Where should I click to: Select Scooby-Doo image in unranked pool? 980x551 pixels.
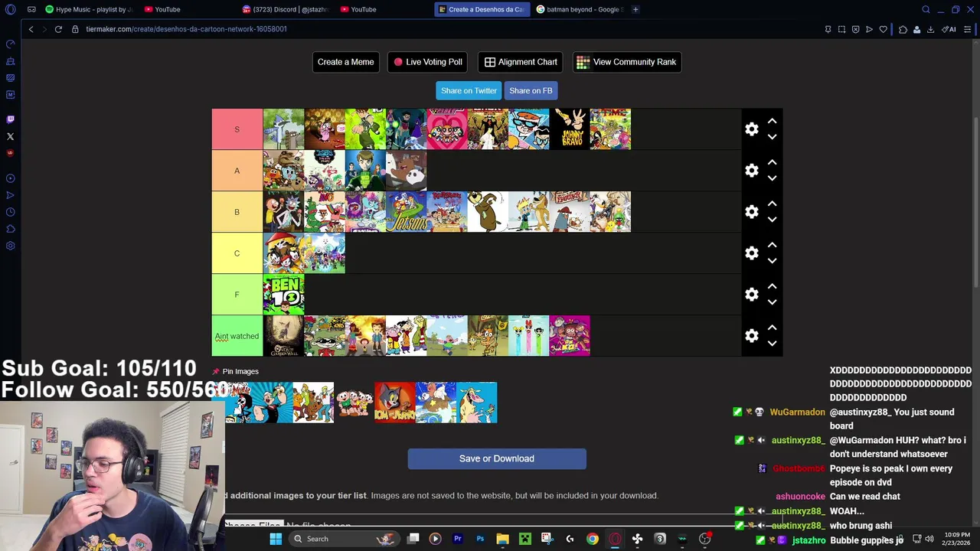pos(312,403)
